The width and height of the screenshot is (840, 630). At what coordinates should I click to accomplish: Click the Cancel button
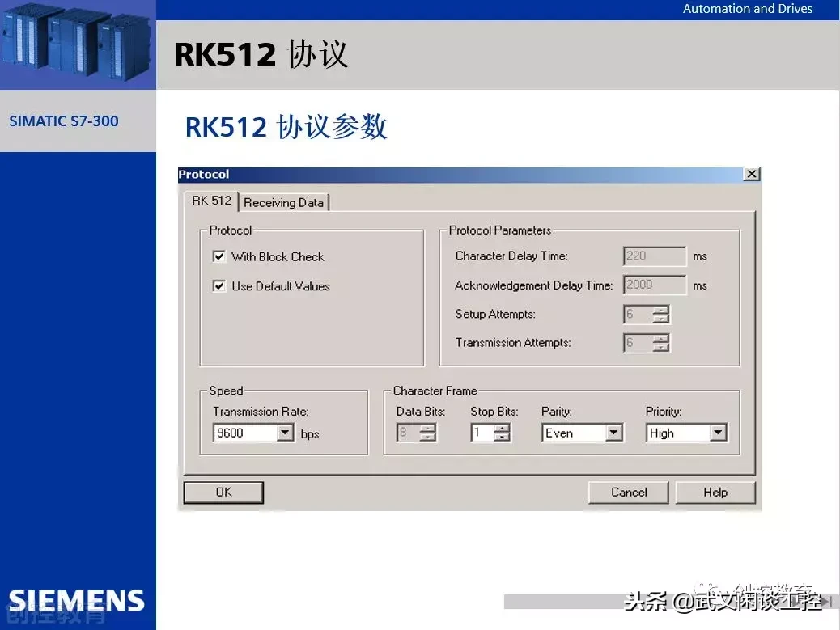pos(629,493)
